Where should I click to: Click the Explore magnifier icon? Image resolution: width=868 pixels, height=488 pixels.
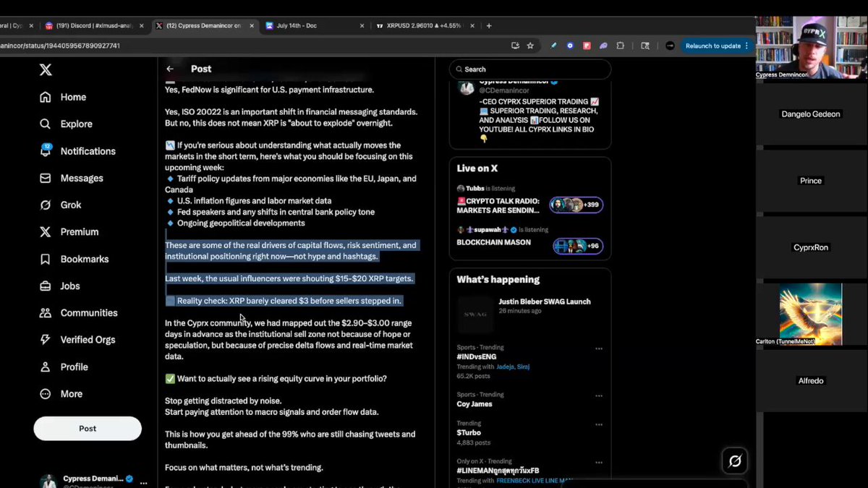[46, 124]
